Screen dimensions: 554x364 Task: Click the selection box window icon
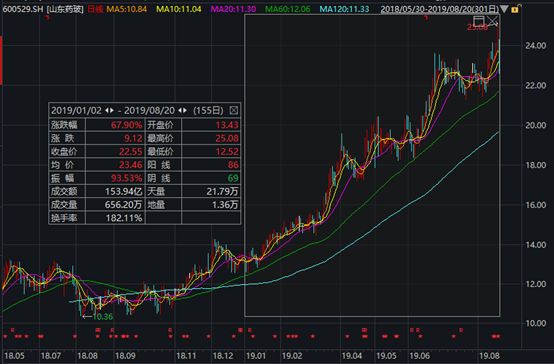[479, 21]
